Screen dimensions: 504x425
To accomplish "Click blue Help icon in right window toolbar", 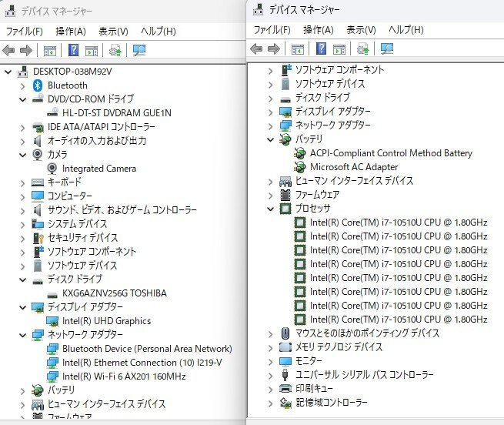I will click(322, 49).
